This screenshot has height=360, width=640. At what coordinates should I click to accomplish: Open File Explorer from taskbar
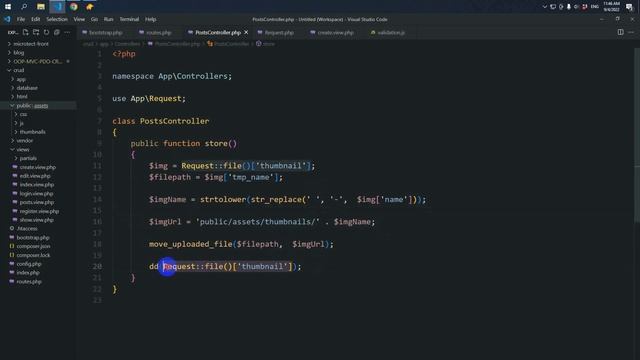point(40,7)
